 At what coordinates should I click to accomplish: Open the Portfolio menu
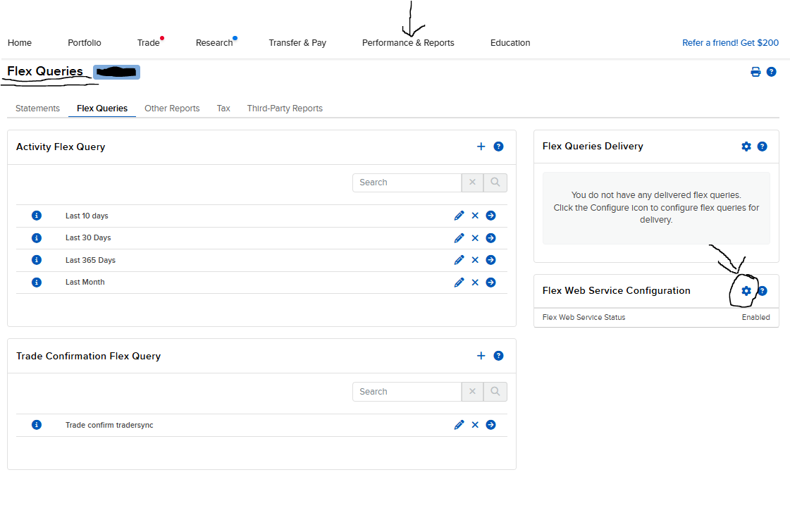84,43
